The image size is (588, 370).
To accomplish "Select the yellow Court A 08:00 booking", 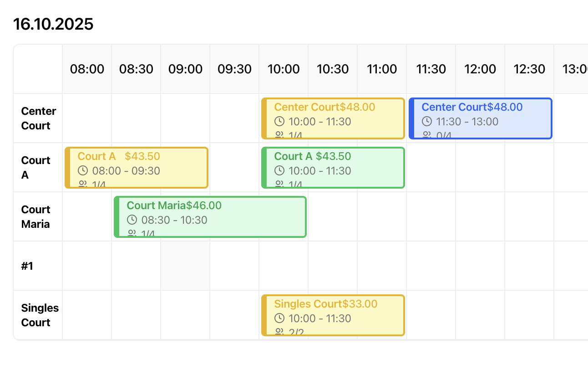I will point(136,167).
